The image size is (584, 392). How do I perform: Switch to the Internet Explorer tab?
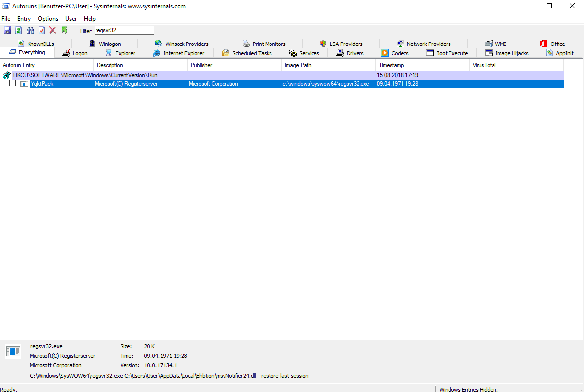click(x=179, y=53)
